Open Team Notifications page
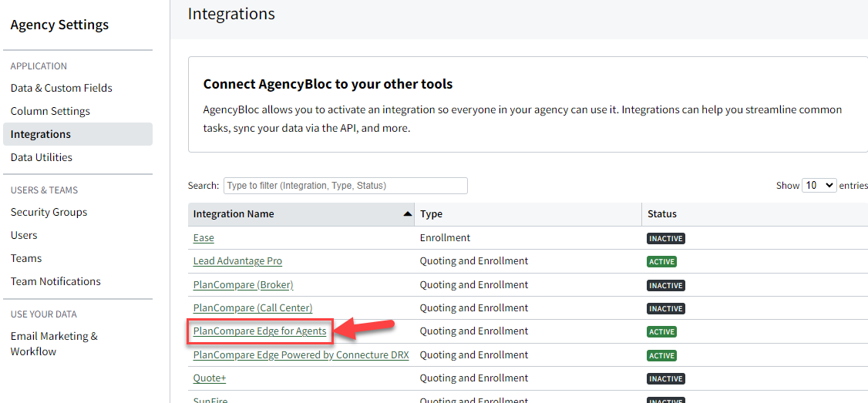The width and height of the screenshot is (868, 403). (56, 281)
